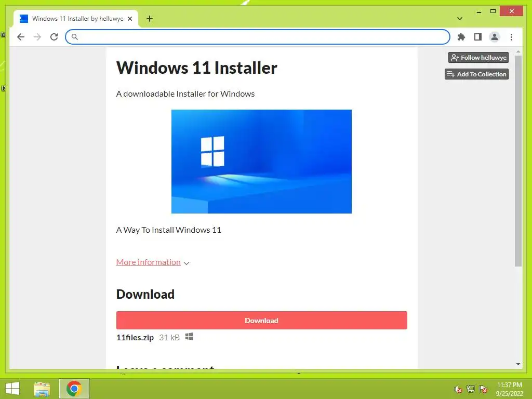Open Chrome's three-dot menu
The width and height of the screenshot is (532, 399).
click(511, 37)
